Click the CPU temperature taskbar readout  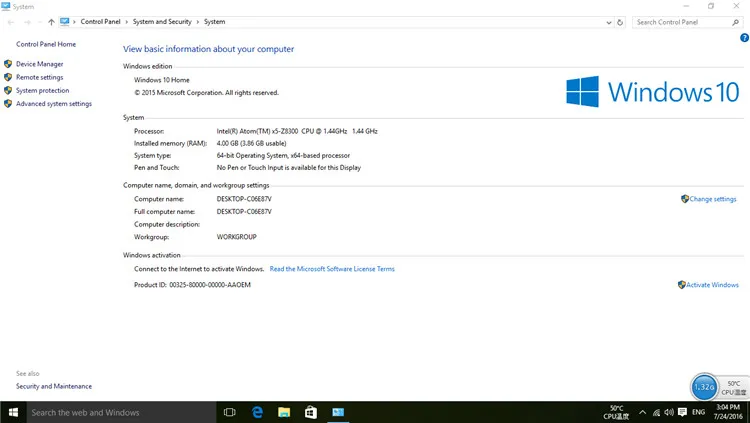616,412
